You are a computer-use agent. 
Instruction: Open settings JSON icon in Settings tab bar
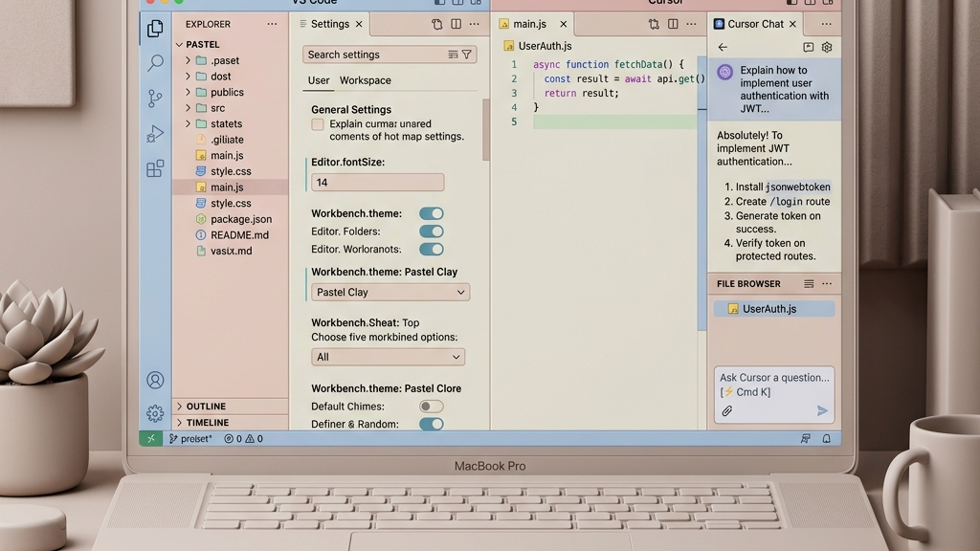click(436, 24)
